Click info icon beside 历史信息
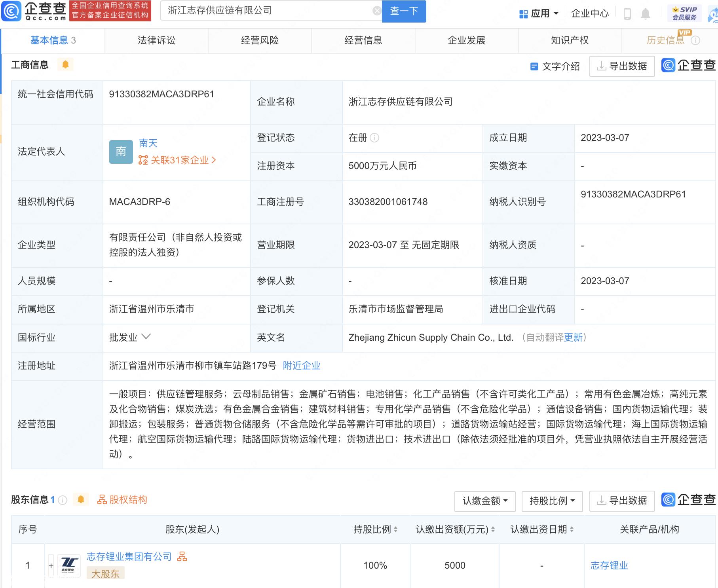 [x=695, y=40]
